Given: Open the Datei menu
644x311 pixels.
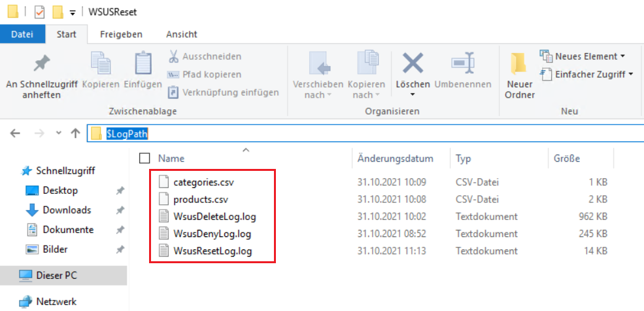Looking at the screenshot, I should pos(22,34).
